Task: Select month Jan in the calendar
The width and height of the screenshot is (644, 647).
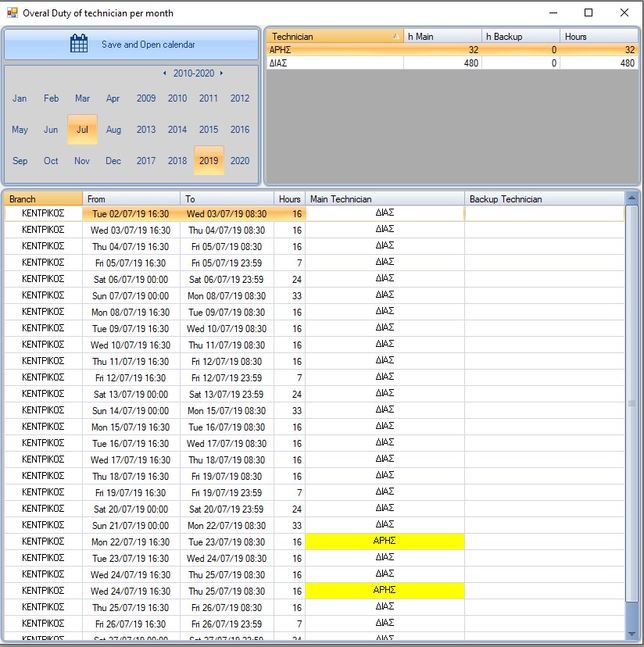Action: tap(20, 98)
